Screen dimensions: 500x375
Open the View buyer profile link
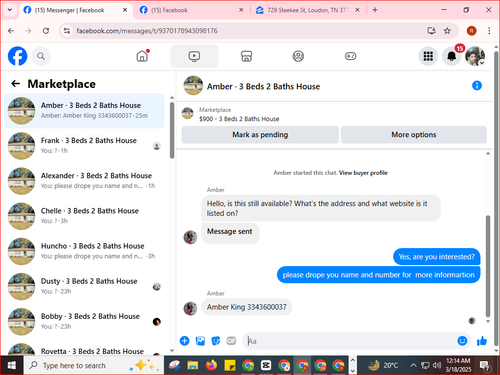pyautogui.click(x=363, y=173)
